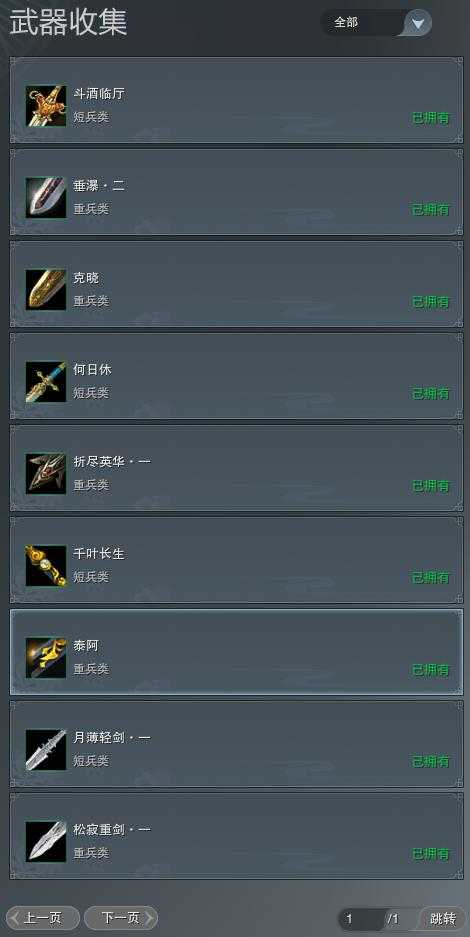This screenshot has height=937, width=470.
Task: Open the 何日休 sword icon
Action: coord(46,382)
